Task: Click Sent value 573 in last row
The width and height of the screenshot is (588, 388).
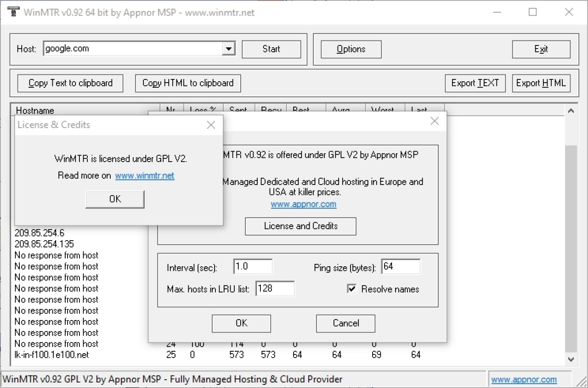Action: (x=237, y=354)
